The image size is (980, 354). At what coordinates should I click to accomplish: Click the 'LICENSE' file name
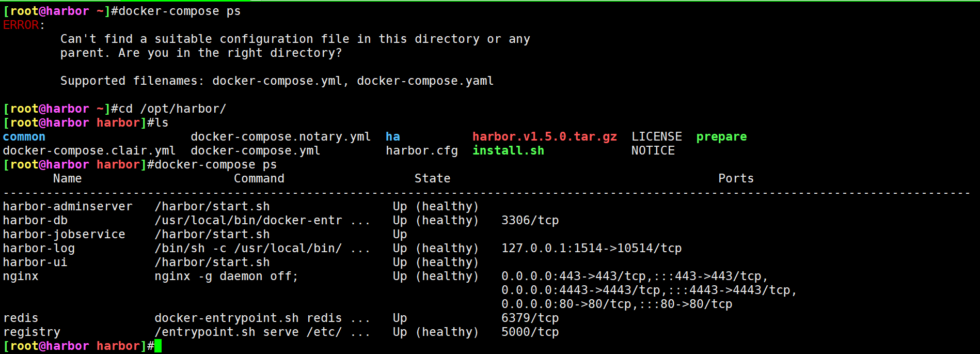click(657, 136)
